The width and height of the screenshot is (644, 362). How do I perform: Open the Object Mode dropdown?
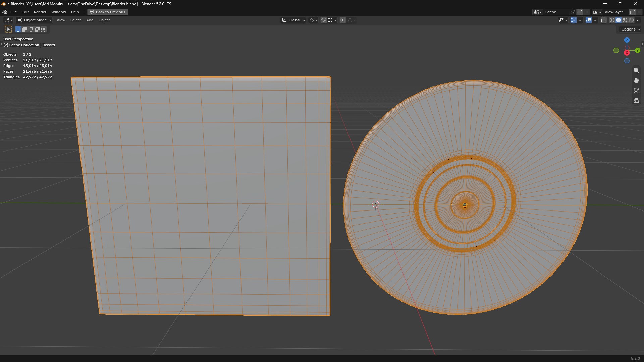click(x=34, y=20)
